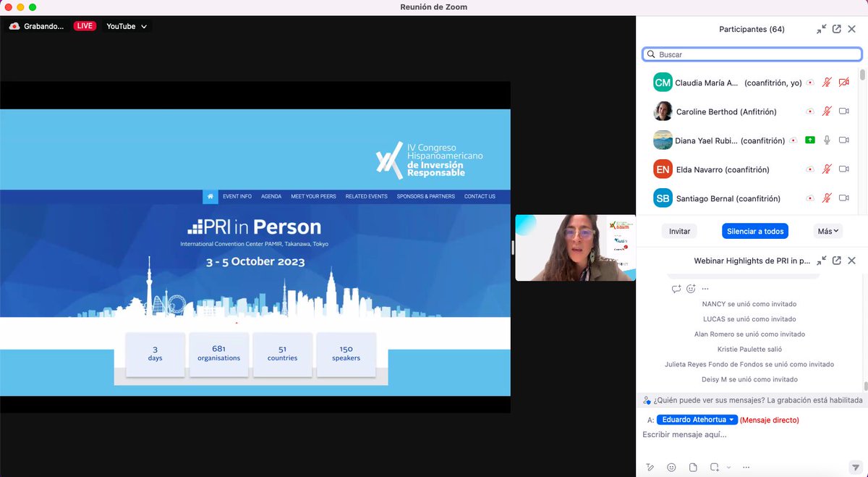Click the Grabando recording indicator

tap(37, 26)
